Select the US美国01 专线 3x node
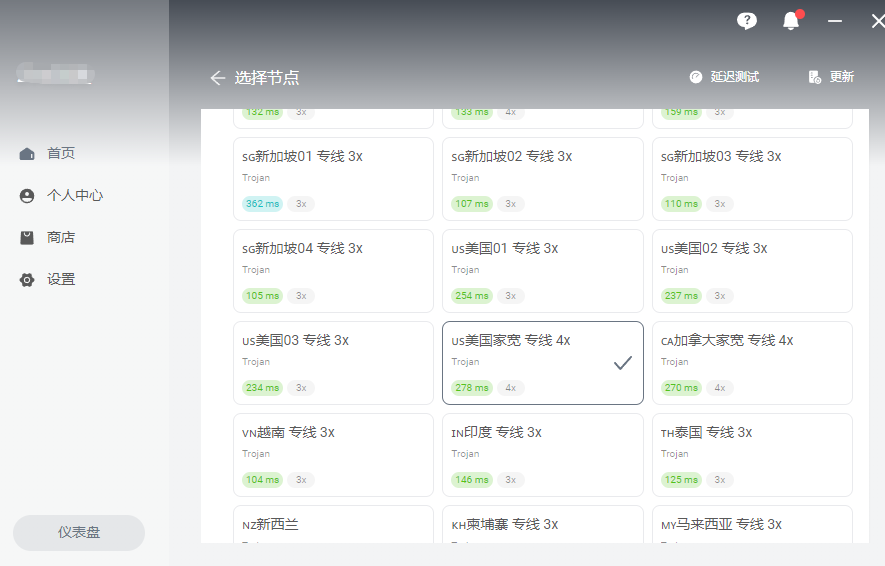The height and width of the screenshot is (566, 885). pyautogui.click(x=543, y=271)
